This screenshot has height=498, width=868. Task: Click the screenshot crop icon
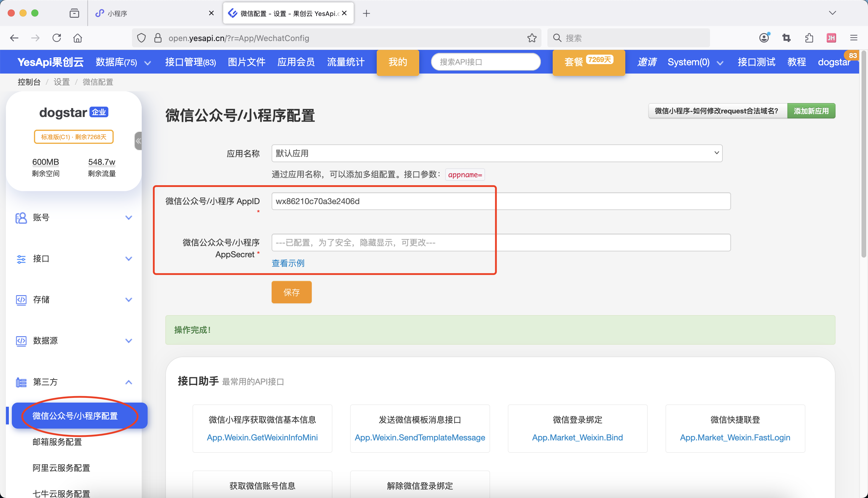click(x=786, y=38)
